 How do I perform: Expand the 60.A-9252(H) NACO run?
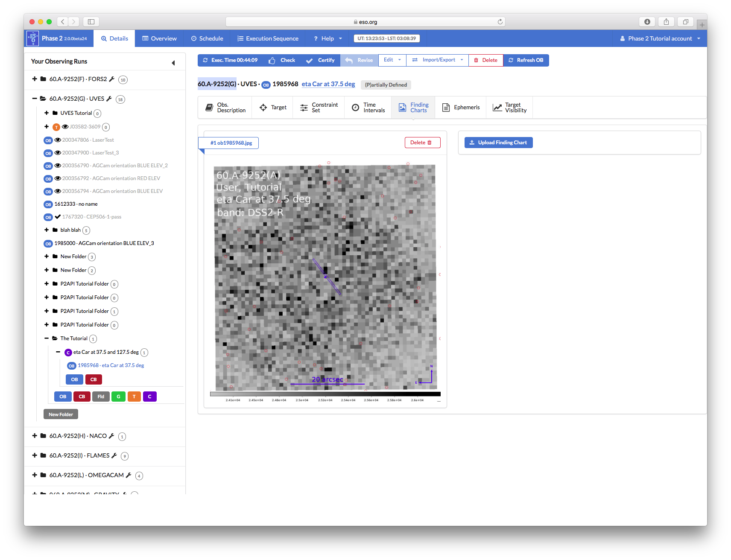35,436
